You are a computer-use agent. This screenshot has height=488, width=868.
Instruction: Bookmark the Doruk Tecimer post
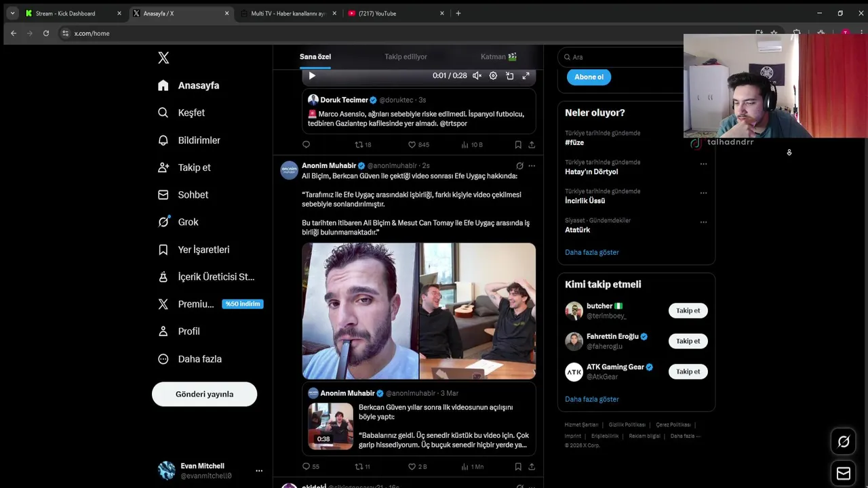point(518,144)
